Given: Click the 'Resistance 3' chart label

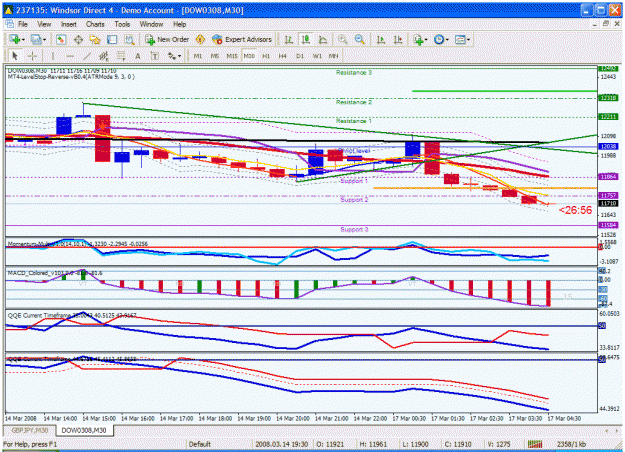Looking at the screenshot, I should point(354,73).
